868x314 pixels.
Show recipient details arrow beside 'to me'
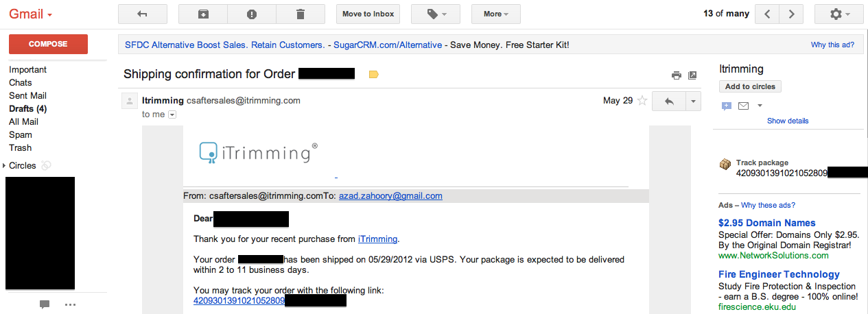pos(172,114)
